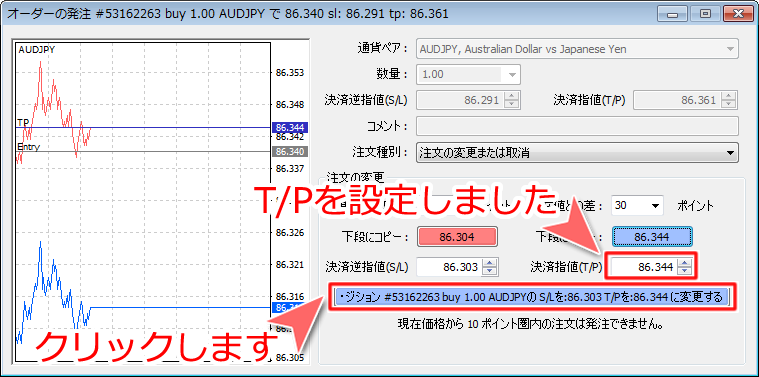Open the 30 points difference dropdown

638,206
